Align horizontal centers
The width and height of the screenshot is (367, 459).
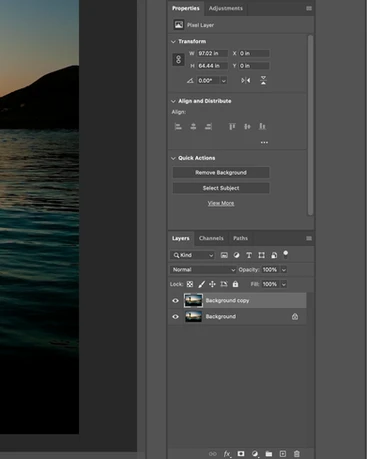(193, 126)
